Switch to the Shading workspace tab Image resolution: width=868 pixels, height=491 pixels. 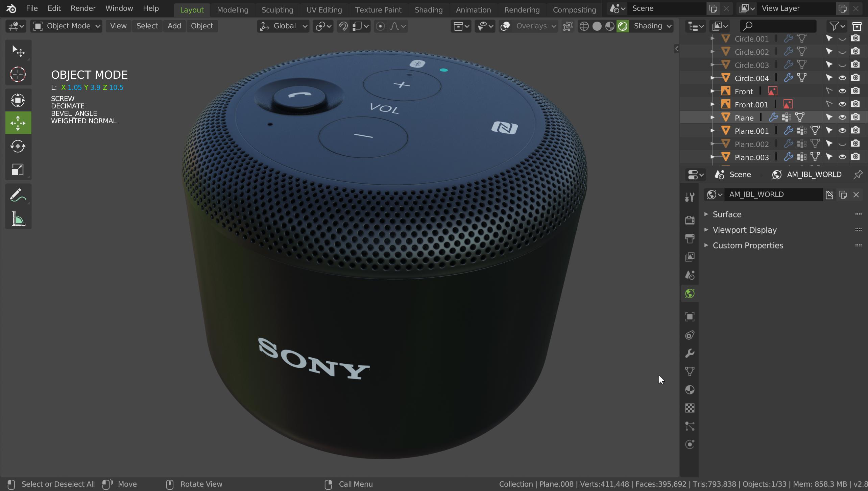click(429, 10)
